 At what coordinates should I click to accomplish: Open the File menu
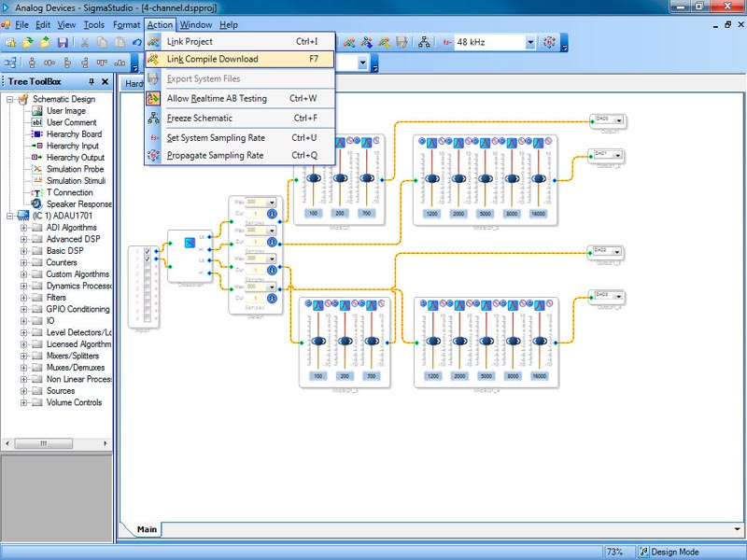[21, 25]
